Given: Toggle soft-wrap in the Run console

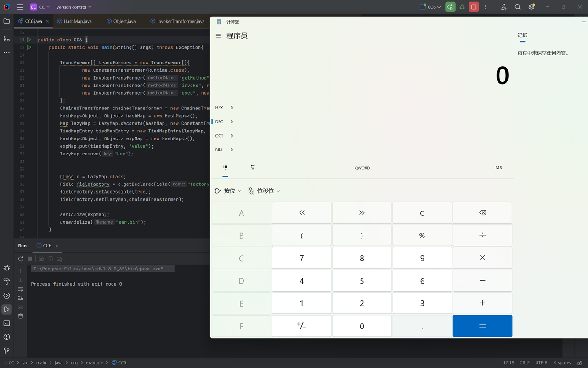Looking at the screenshot, I should point(20,289).
